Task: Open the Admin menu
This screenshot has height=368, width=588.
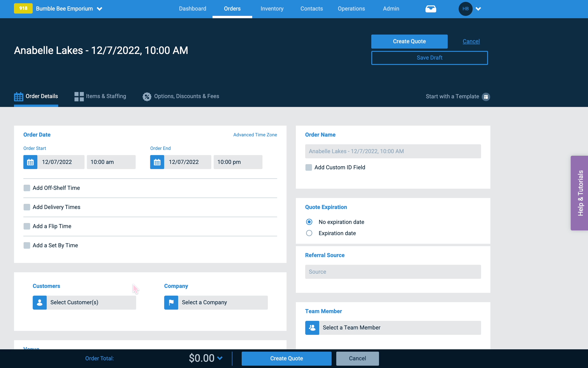Action: pyautogui.click(x=391, y=9)
